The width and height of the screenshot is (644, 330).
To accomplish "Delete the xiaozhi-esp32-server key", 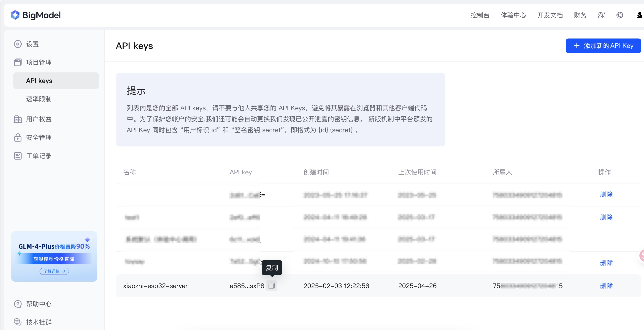I will (x=606, y=286).
